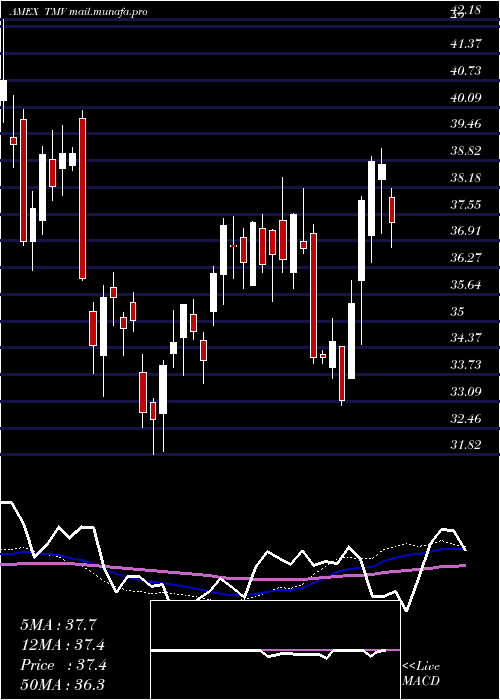Image resolution: width=500 pixels, height=700 pixels.
Task: Click the 31.82 price axis label
Action: tap(466, 445)
